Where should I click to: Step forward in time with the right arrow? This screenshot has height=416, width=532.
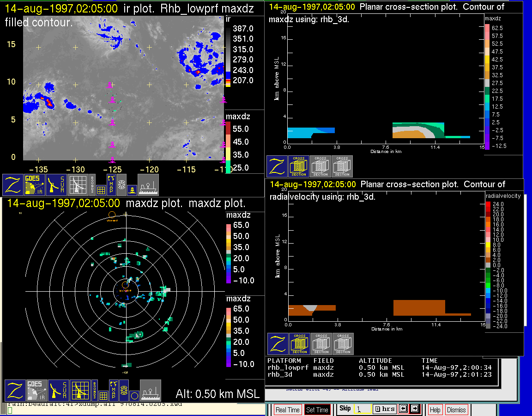[415, 409]
